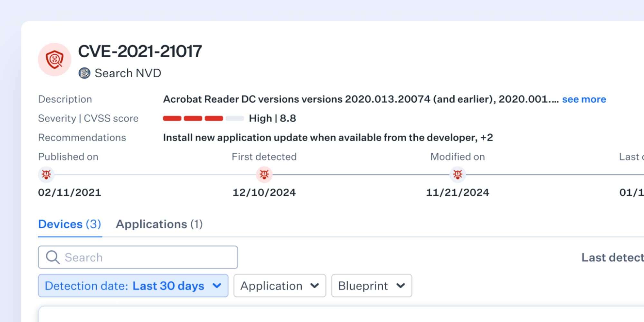This screenshot has width=644, height=322.
Task: Switch to the Applications (1) tab
Action: point(159,224)
